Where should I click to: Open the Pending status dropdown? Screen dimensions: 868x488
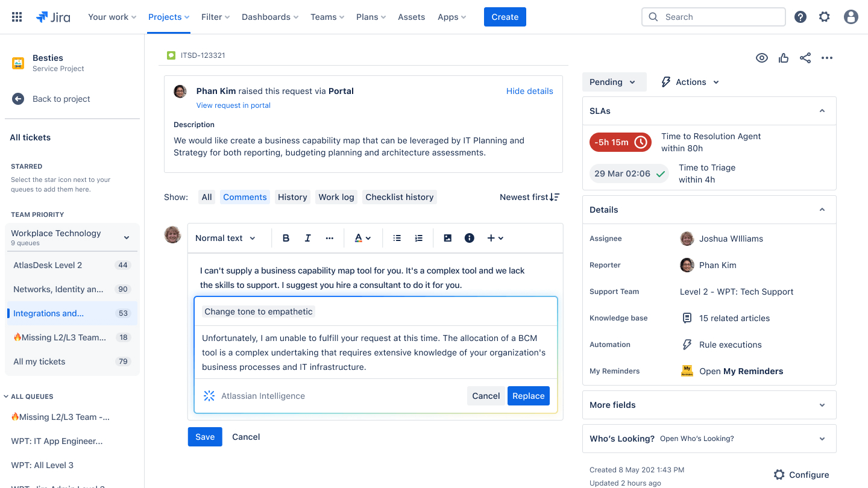point(614,81)
